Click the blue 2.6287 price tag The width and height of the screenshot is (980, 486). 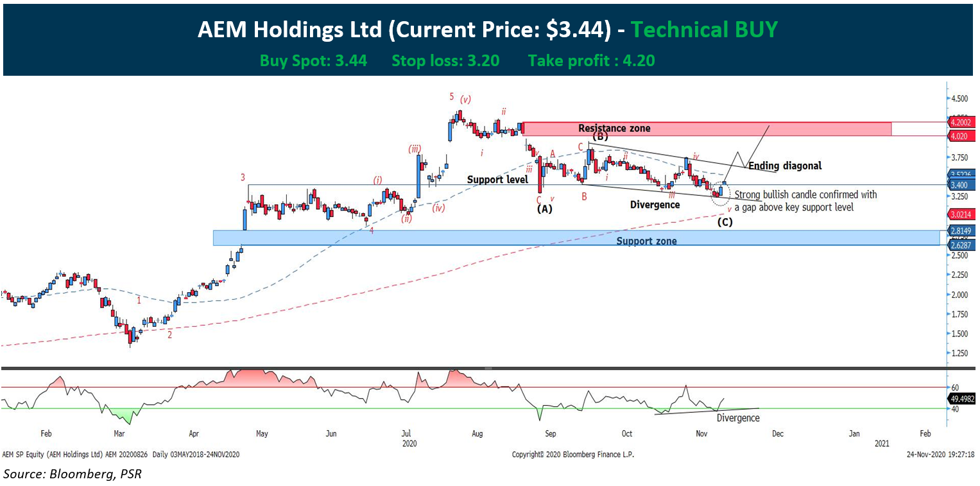coord(961,245)
